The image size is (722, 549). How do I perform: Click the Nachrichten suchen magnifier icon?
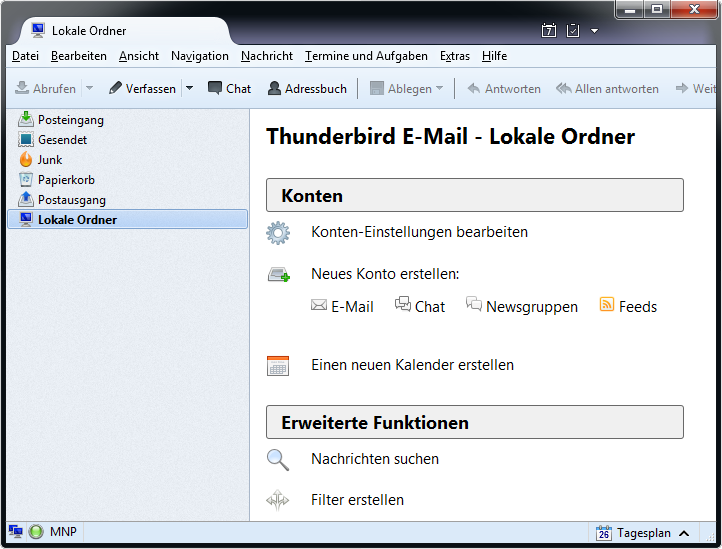pyautogui.click(x=278, y=460)
